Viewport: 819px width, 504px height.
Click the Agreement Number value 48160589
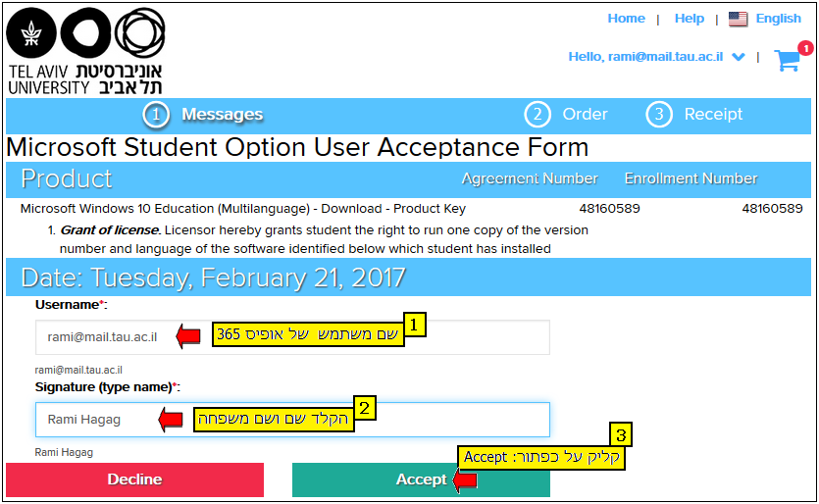pos(609,209)
